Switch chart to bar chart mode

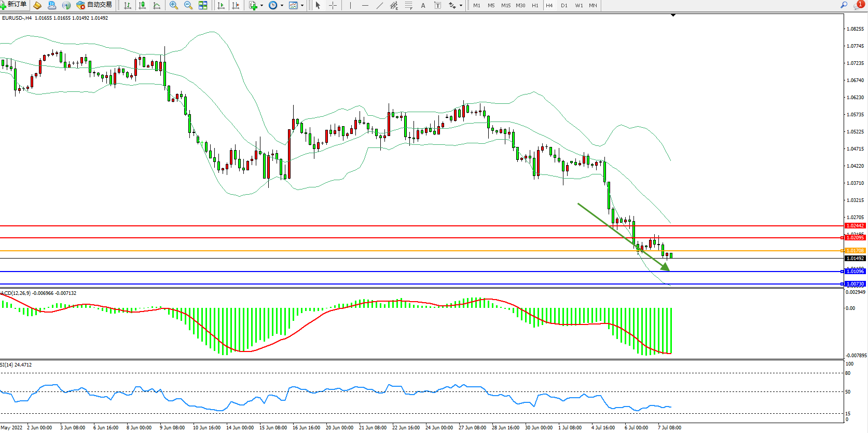[127, 5]
